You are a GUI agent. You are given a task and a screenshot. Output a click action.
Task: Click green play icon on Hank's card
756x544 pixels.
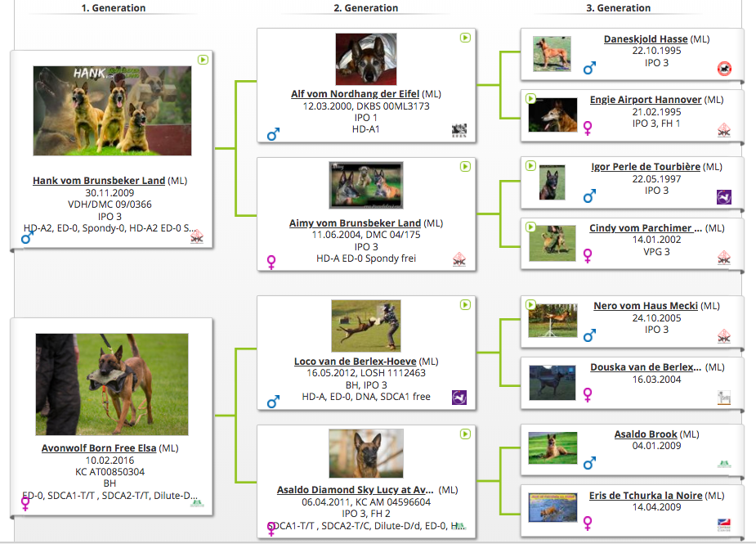[203, 60]
